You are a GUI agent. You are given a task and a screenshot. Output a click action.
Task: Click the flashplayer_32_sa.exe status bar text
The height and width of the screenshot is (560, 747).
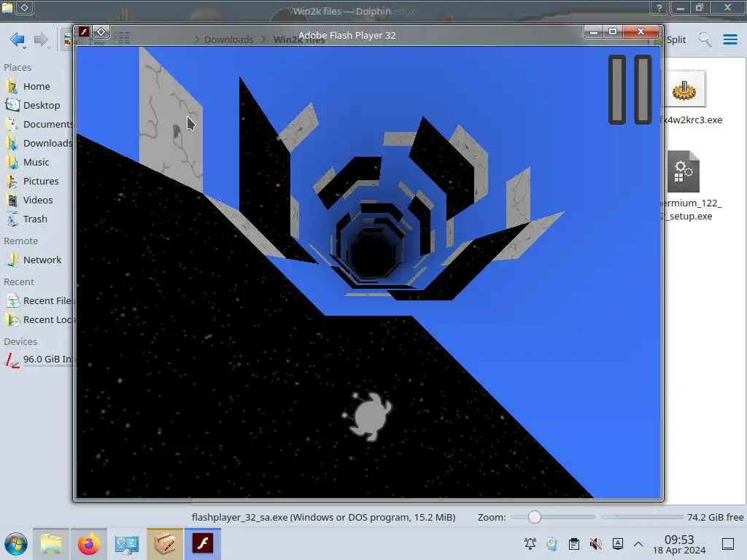point(323,517)
